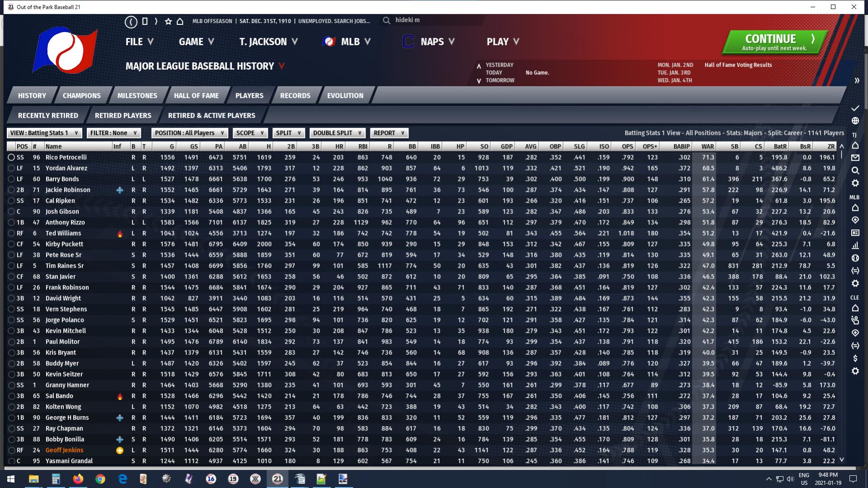The width and height of the screenshot is (868, 488).
Task: Select the radio button for Kirby Puckett
Action: 11,244
